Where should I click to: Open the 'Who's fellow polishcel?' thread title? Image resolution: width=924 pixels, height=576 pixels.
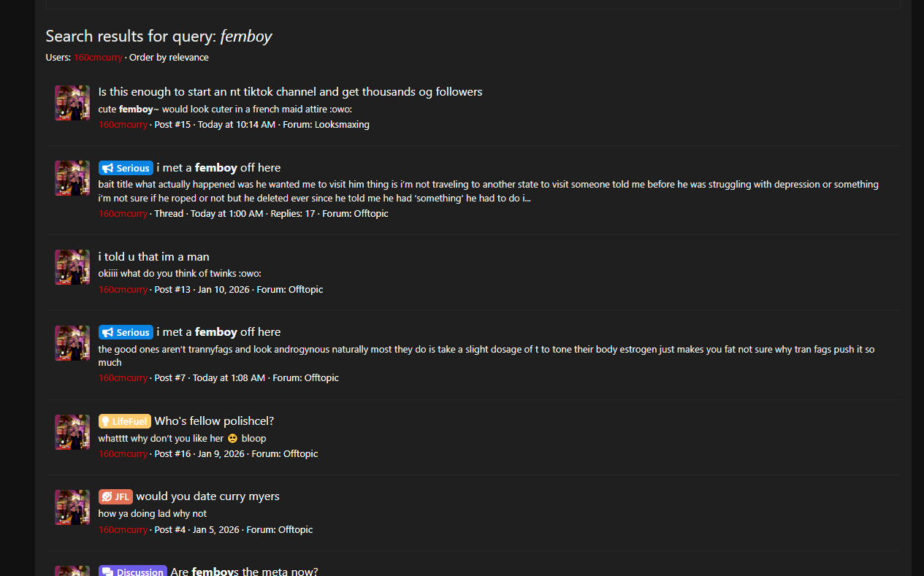(214, 421)
